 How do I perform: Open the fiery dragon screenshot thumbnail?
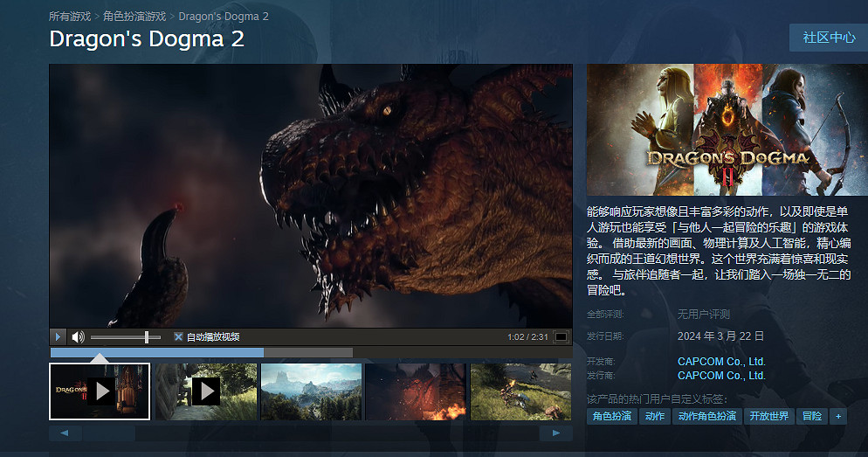415,391
